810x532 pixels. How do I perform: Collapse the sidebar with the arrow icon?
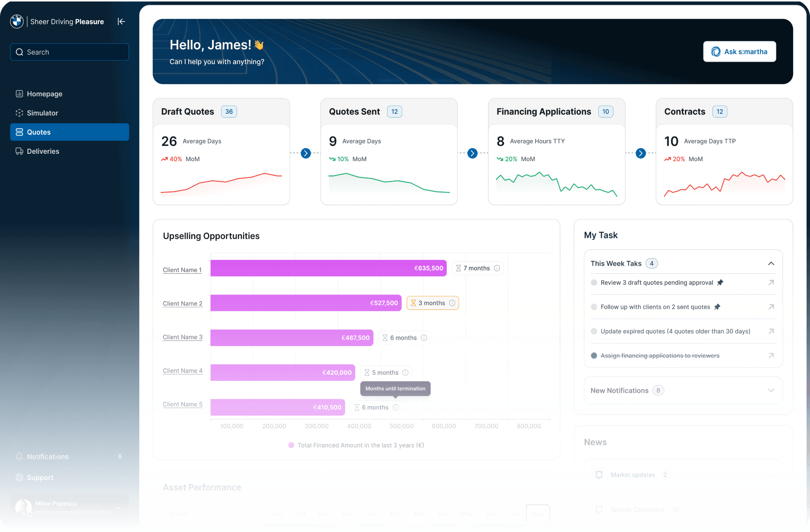(x=121, y=22)
